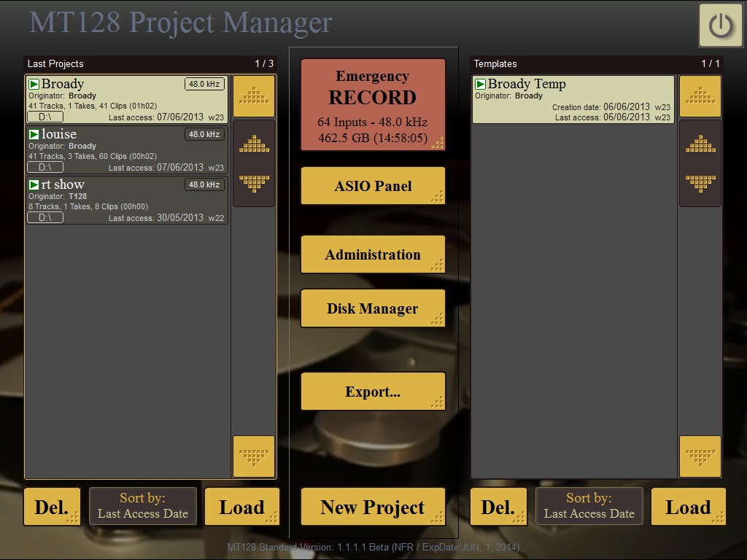Screen dimensions: 747x560
Task: Load the selected template
Action: pos(689,507)
